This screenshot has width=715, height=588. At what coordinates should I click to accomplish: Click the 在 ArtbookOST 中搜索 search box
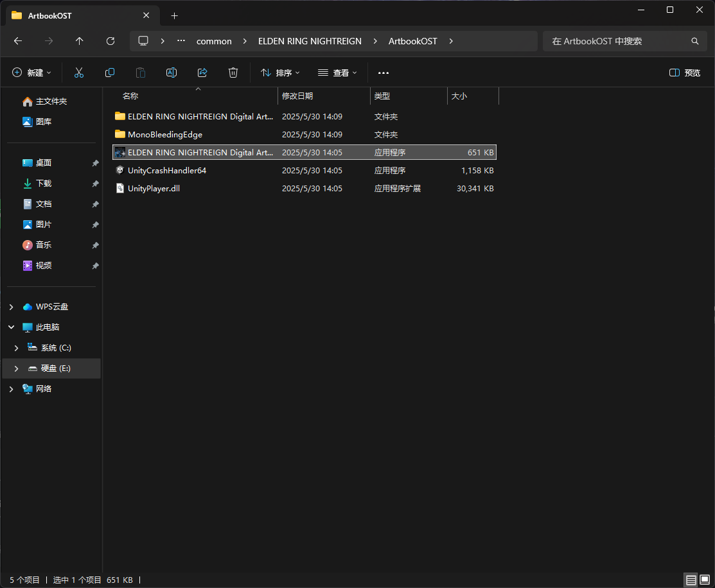click(x=624, y=41)
